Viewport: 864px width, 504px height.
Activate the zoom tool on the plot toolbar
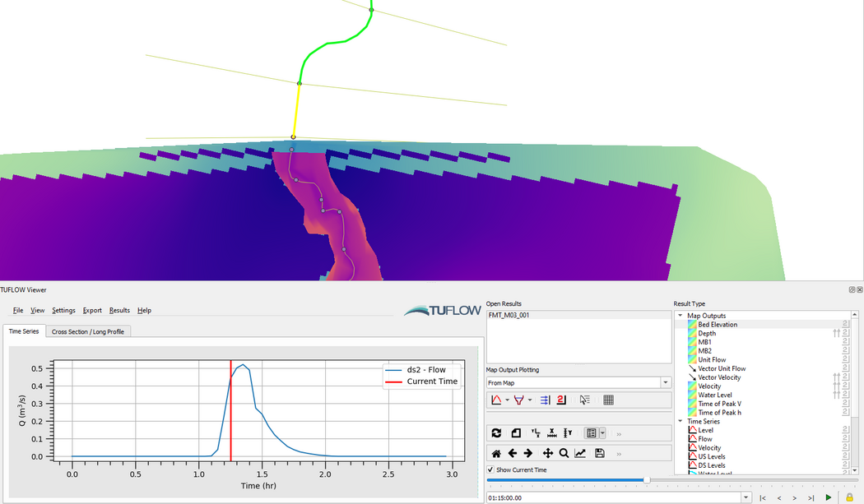click(564, 453)
